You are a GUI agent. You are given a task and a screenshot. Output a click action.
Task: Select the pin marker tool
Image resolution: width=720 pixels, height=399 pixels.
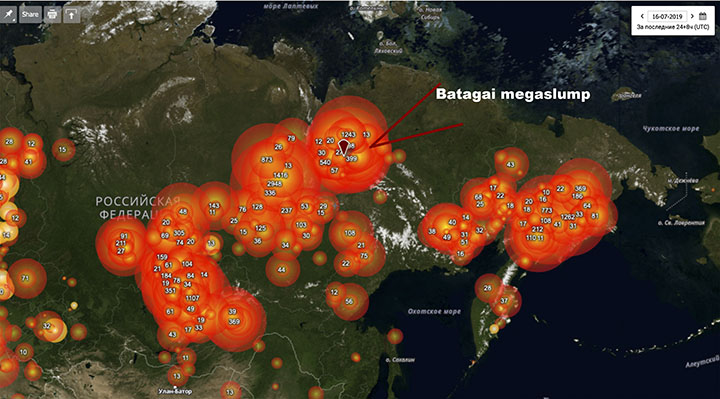[x=9, y=14]
